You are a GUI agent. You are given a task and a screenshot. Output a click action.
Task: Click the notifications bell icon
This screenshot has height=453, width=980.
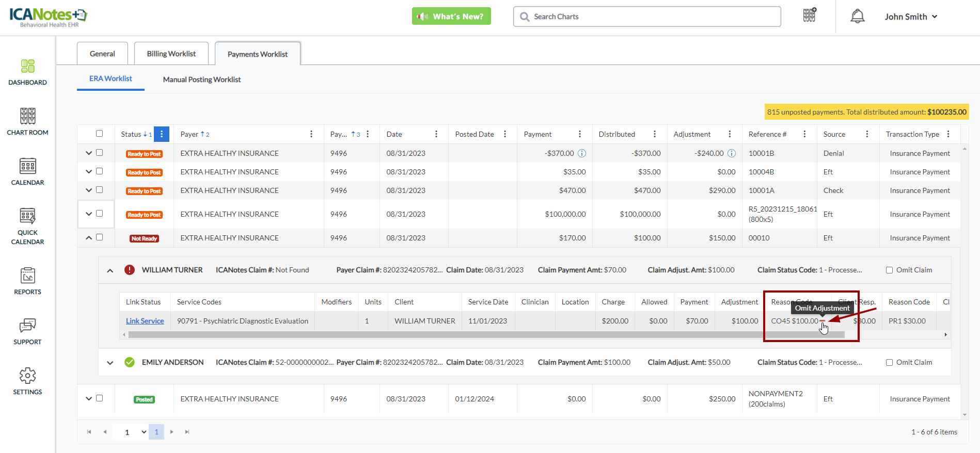point(857,17)
